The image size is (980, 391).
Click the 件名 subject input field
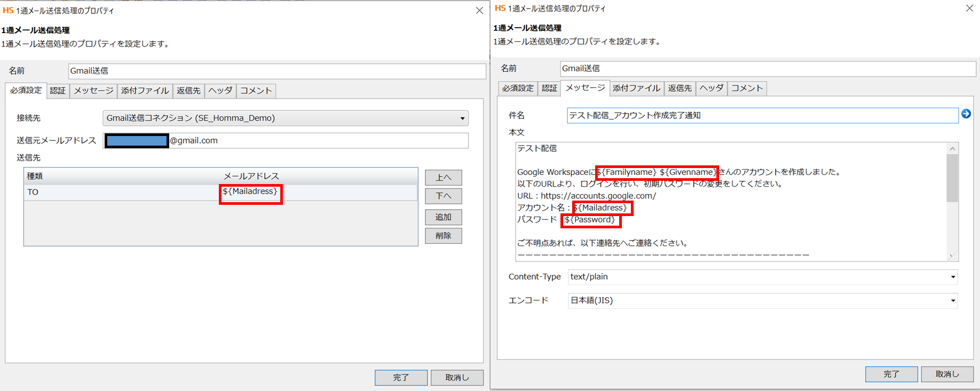point(763,115)
